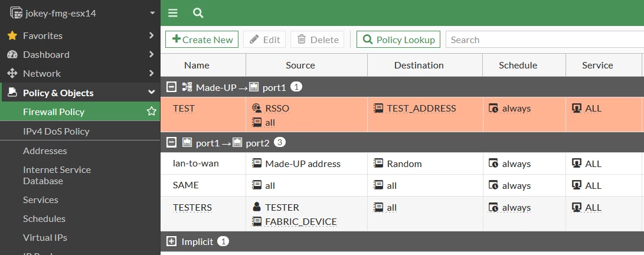Click address icon beside Made-UP address
This screenshot has height=255, width=644.
tap(257, 163)
